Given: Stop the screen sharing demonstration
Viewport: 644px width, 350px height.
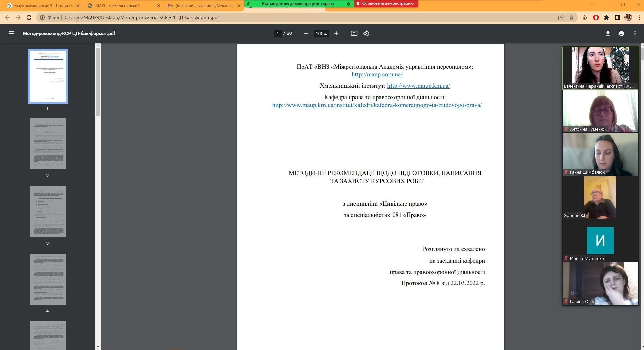Looking at the screenshot, I should [x=386, y=3].
